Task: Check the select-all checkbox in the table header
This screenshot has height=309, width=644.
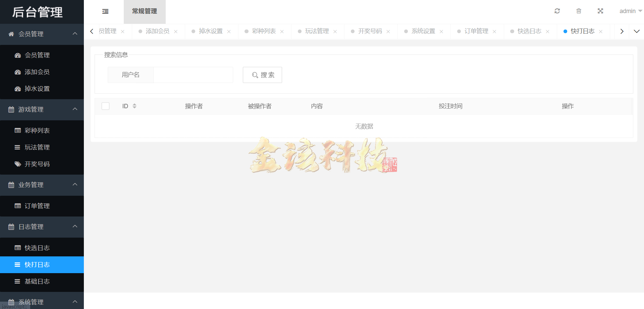Action: pyautogui.click(x=105, y=106)
